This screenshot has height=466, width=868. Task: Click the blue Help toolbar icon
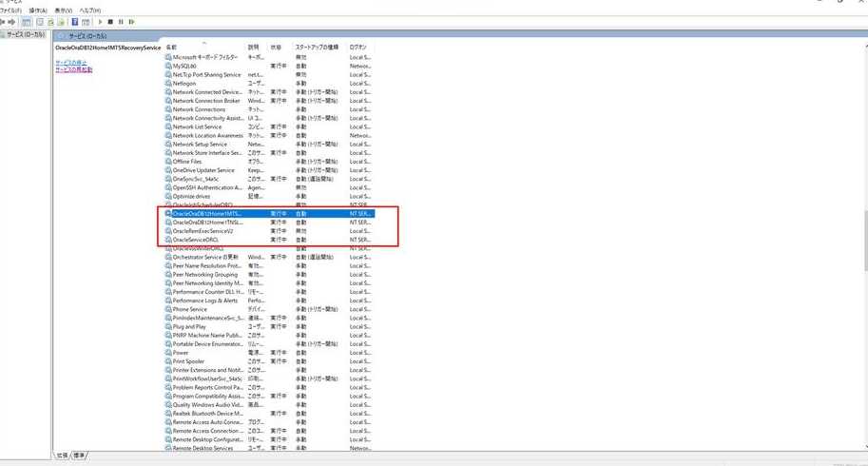coord(75,22)
